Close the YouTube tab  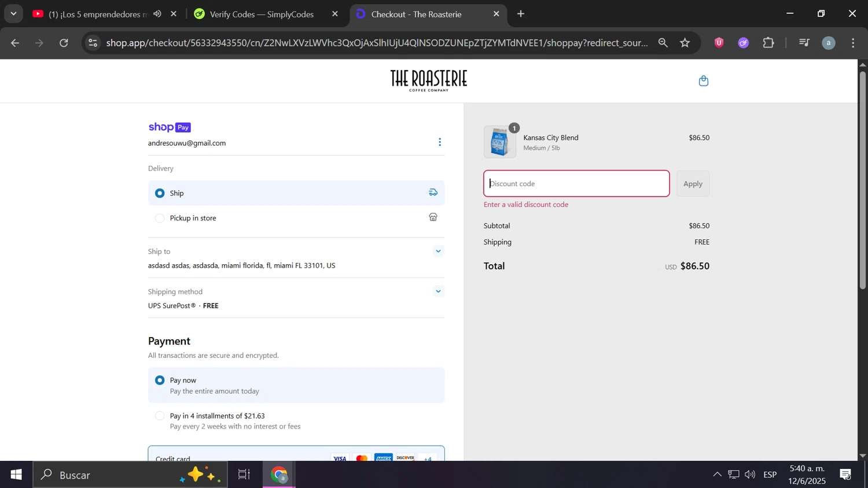point(174,14)
